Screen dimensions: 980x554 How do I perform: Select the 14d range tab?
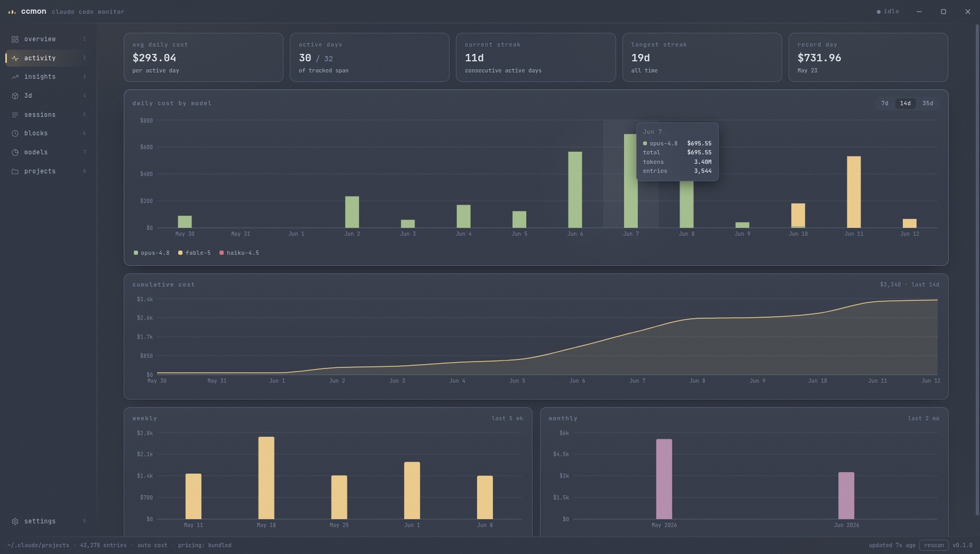905,104
